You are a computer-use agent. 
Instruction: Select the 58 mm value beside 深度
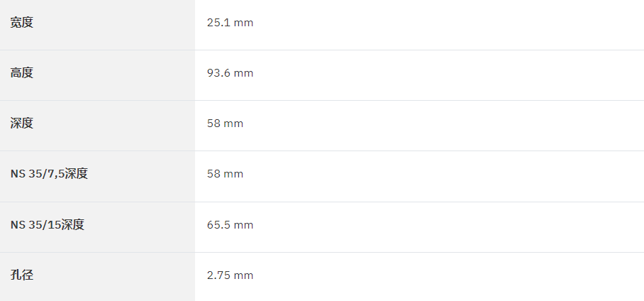(x=225, y=124)
